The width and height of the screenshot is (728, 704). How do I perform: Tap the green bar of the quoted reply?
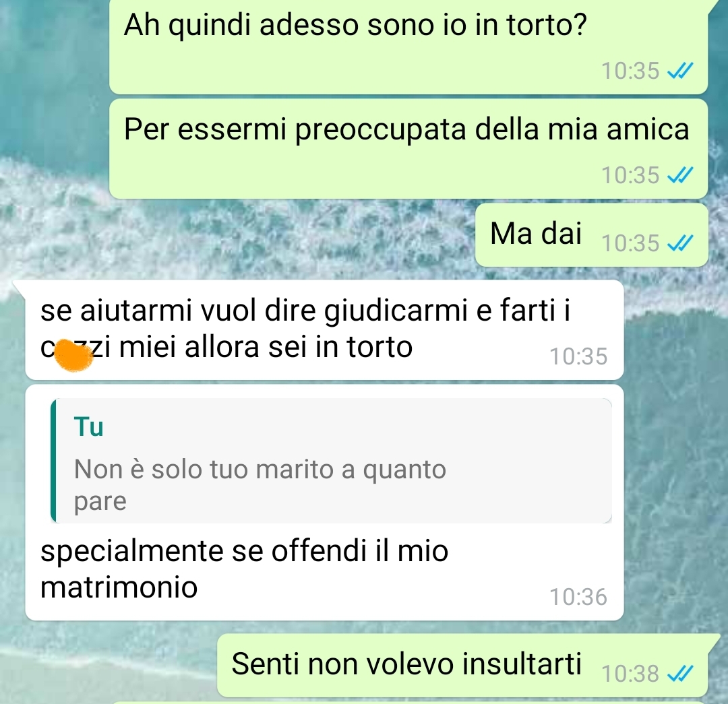53,461
